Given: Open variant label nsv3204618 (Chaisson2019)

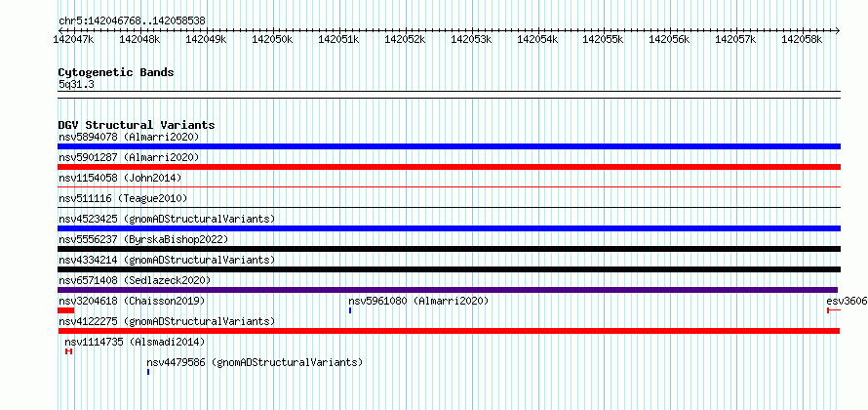Looking at the screenshot, I should (x=132, y=301).
